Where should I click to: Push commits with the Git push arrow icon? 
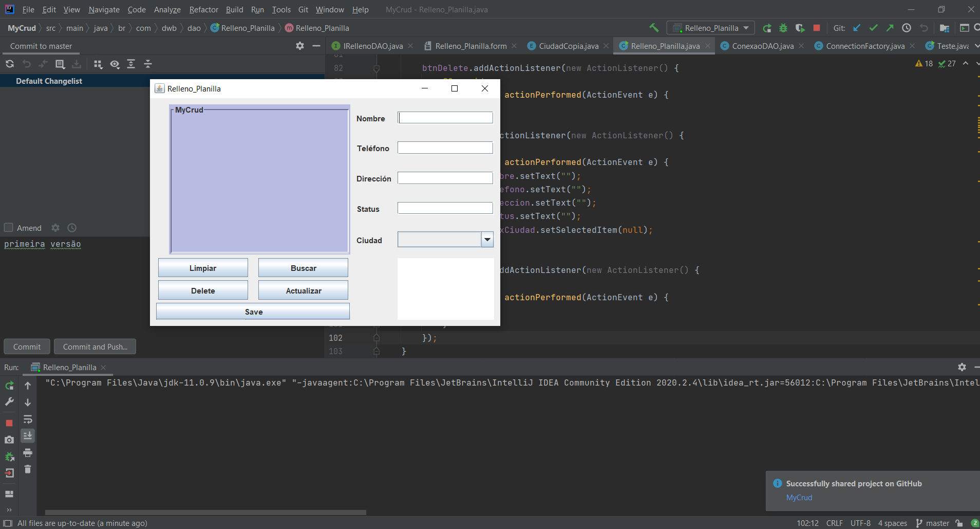[x=890, y=28]
